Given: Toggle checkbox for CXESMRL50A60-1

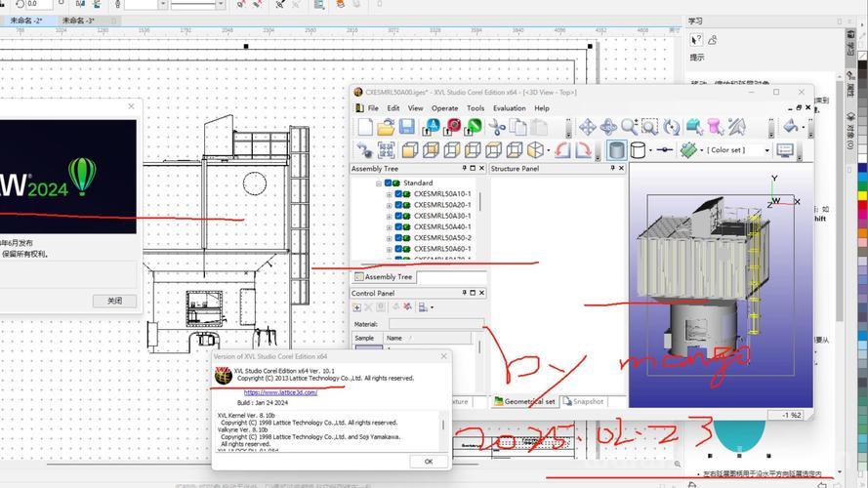Looking at the screenshot, I should (398, 249).
